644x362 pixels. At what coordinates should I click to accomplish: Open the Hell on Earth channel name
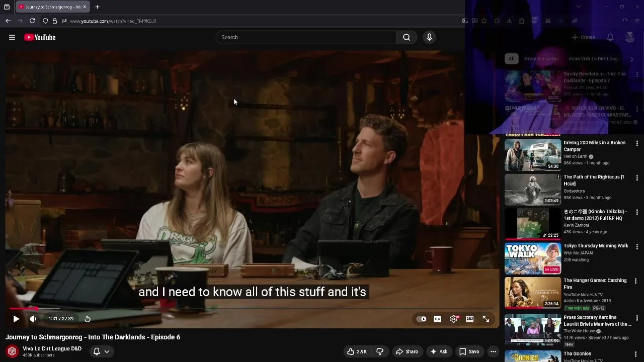click(x=576, y=156)
